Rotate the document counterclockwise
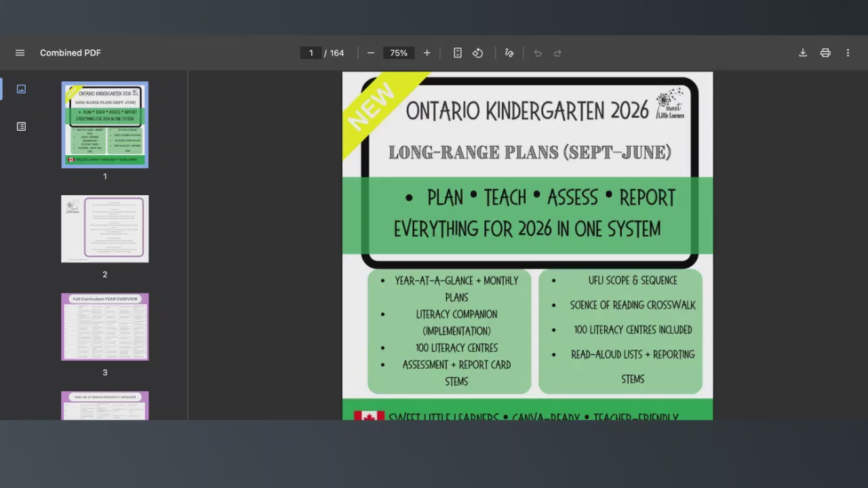The height and width of the screenshot is (488, 868). click(x=477, y=53)
